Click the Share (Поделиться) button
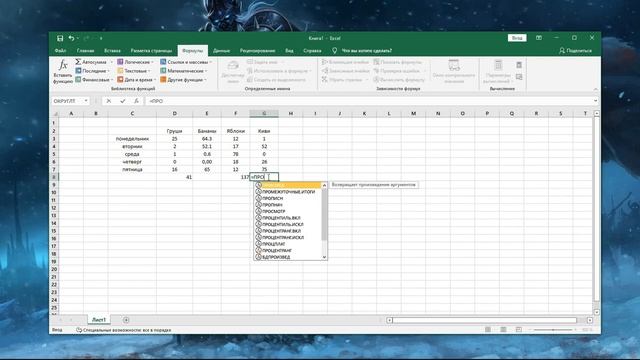 point(576,51)
